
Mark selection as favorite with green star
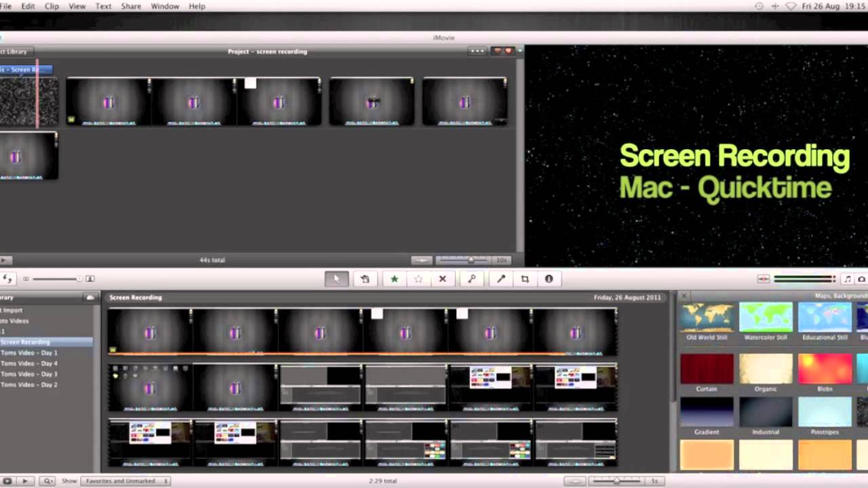(x=394, y=279)
